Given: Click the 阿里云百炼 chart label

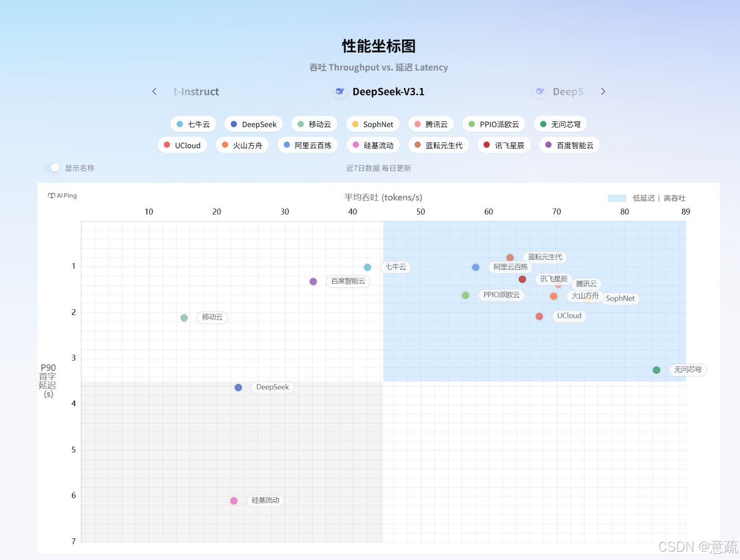Looking at the screenshot, I should (510, 267).
